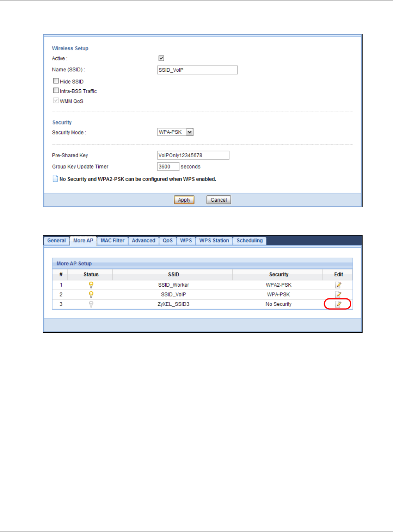Screen dimensions: 393x532
Task: Open the MAC Filter tab
Action: pyautogui.click(x=113, y=241)
